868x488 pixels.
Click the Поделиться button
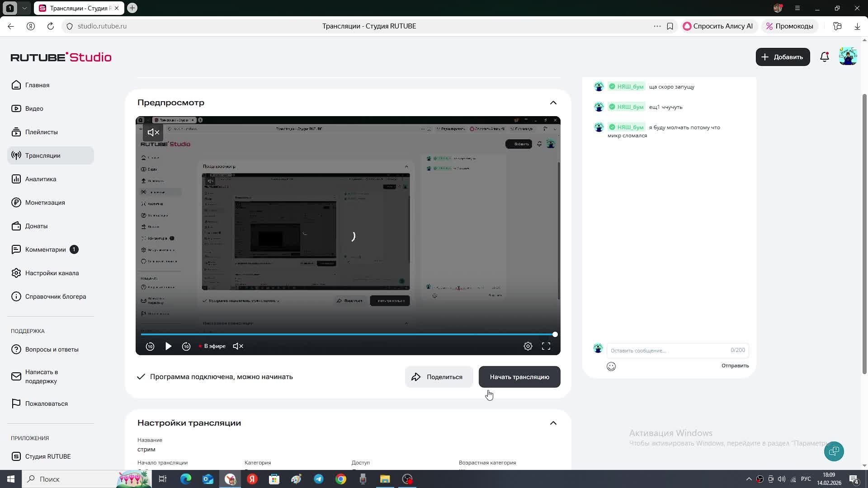[x=439, y=377]
